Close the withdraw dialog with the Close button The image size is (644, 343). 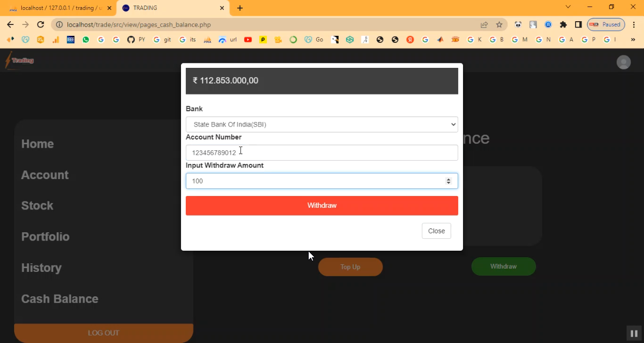pyautogui.click(x=436, y=231)
